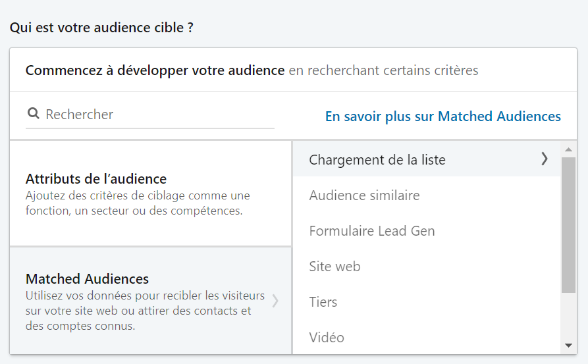Pick 'Site web' in the audience list
Viewport: 588px width, 364px height.
(334, 267)
